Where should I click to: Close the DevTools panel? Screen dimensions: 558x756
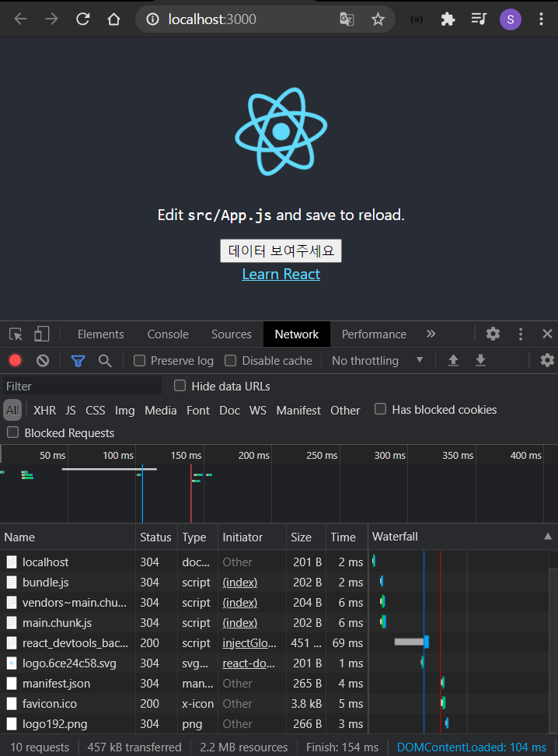coord(547,334)
